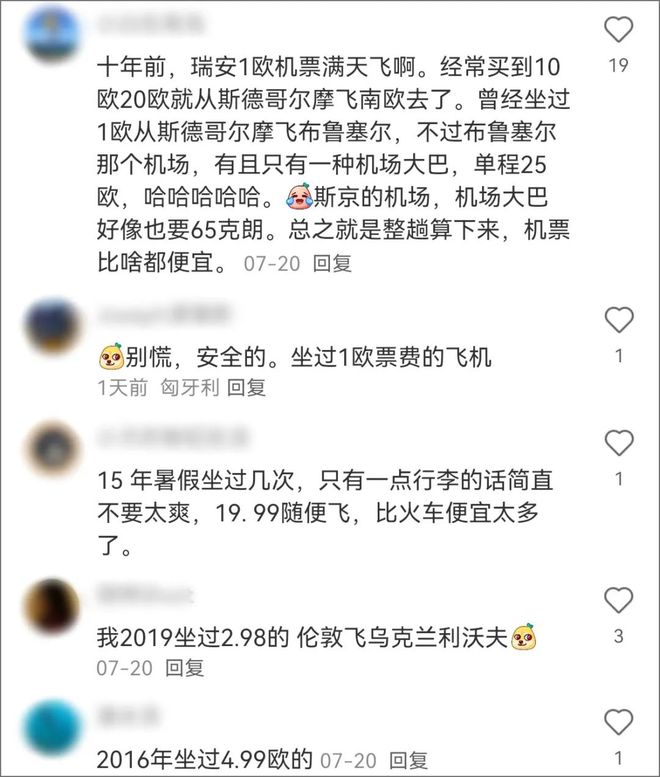The height and width of the screenshot is (777, 660).
Task: Like the comment about 瑞安1欧机票
Action: (x=618, y=29)
